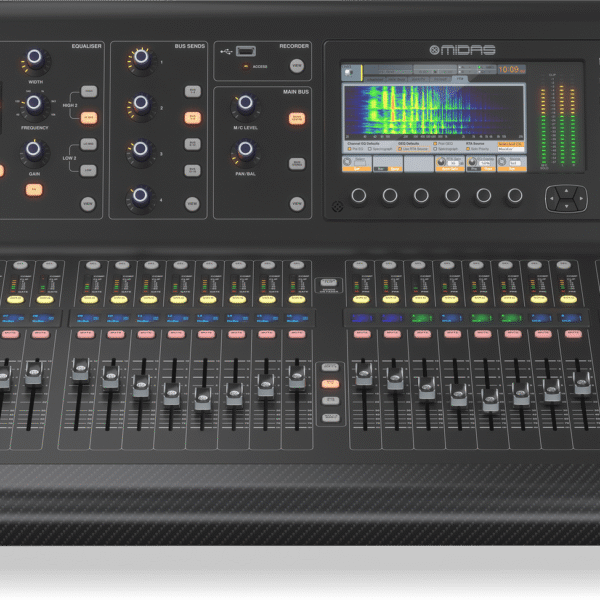This screenshot has width=600, height=600.
Task: Move the fifth fader in the right bank
Action: [490, 399]
